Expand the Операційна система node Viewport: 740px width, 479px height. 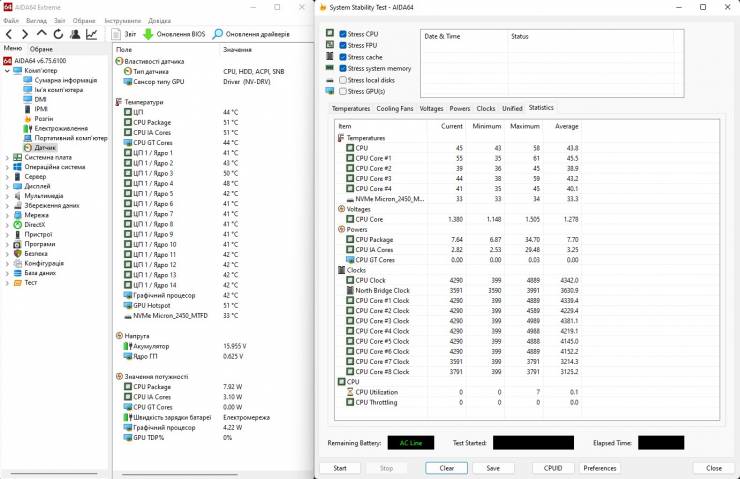(x=7, y=167)
